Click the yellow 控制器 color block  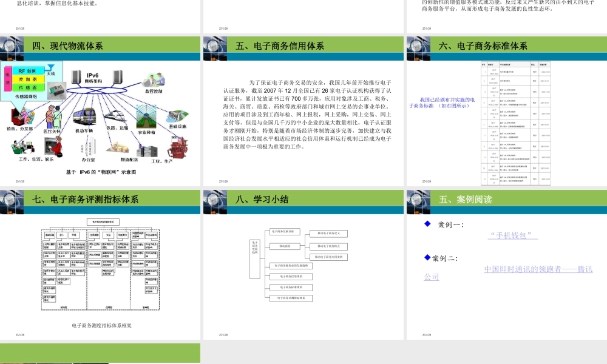(28, 78)
